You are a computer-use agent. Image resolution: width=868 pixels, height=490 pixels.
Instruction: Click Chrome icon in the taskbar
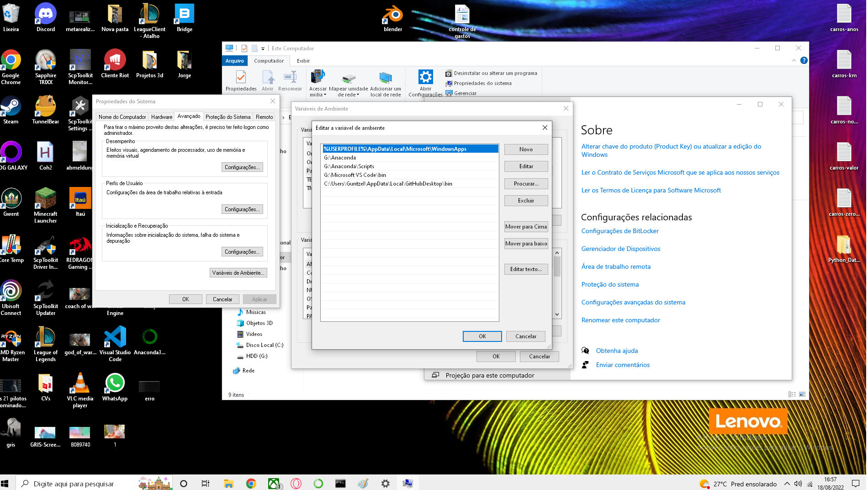coord(251,484)
